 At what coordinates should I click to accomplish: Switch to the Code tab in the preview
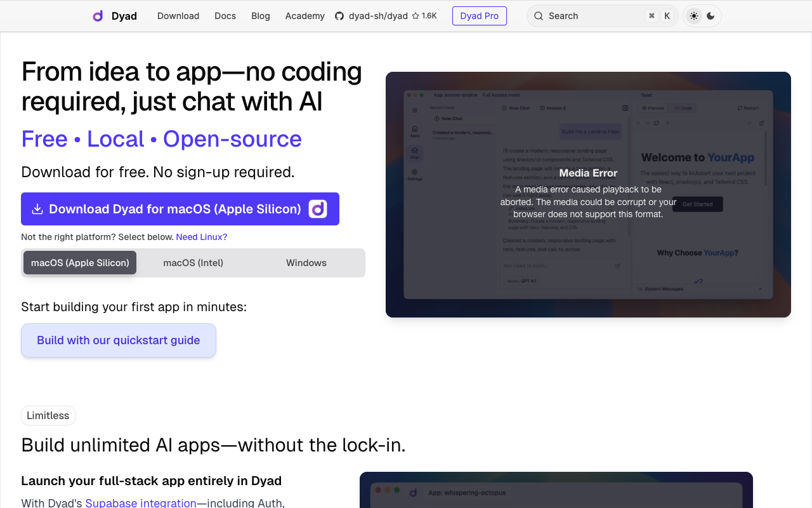coord(683,108)
